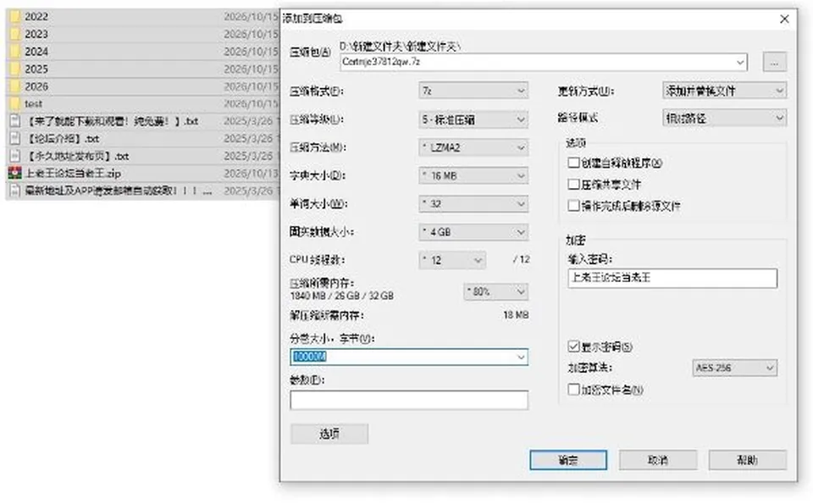
Task: Focus the 输入密码 (password) input field
Action: click(x=672, y=278)
